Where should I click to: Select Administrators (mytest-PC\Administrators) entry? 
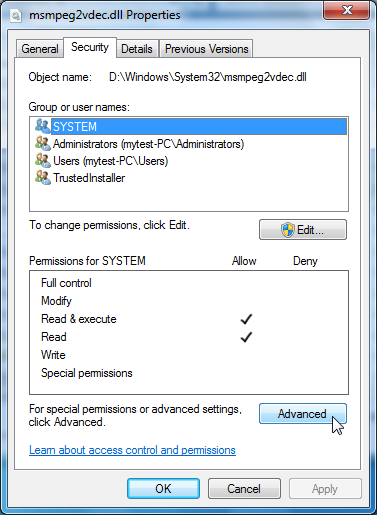click(x=148, y=144)
